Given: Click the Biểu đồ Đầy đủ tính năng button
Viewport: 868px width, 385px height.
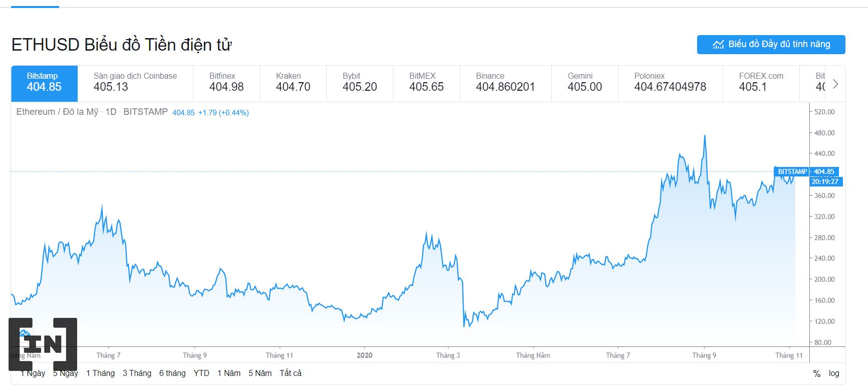Looking at the screenshot, I should click(x=771, y=45).
